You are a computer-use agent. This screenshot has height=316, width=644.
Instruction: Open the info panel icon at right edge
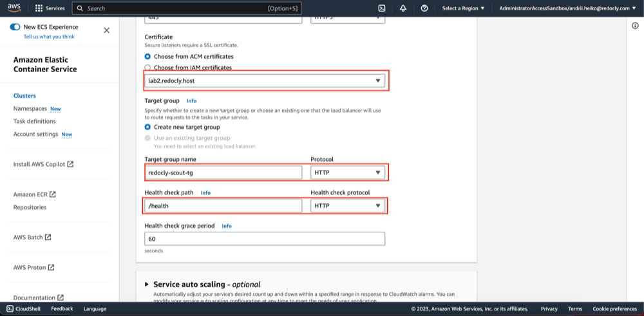point(634,26)
